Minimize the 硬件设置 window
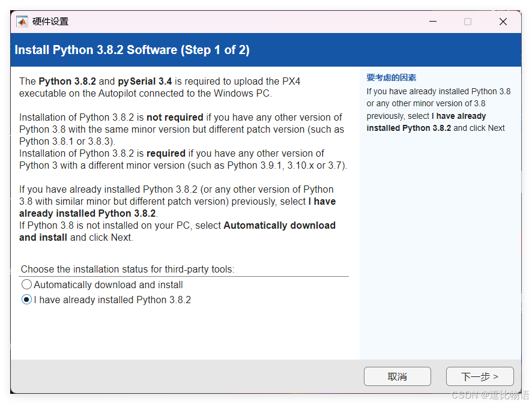 (x=433, y=21)
